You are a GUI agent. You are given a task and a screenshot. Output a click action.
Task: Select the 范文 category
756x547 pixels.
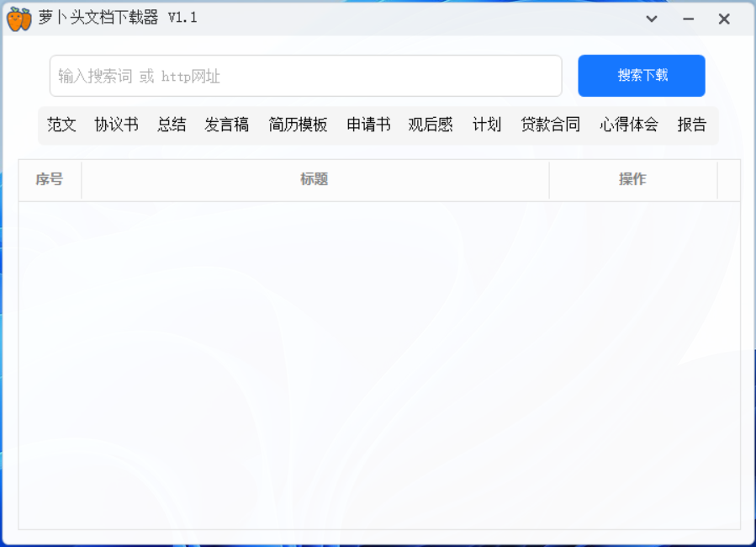(x=60, y=124)
